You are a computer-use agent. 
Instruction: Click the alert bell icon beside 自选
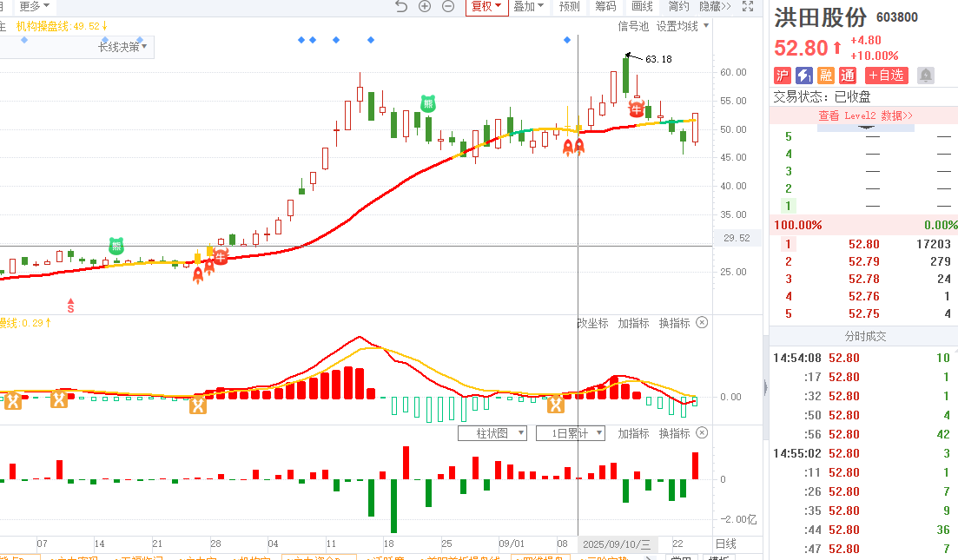click(x=926, y=76)
